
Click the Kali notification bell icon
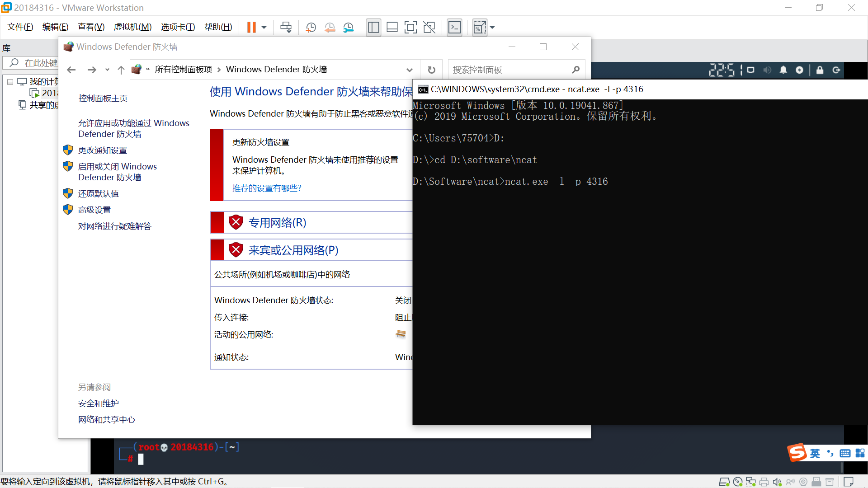click(x=783, y=70)
